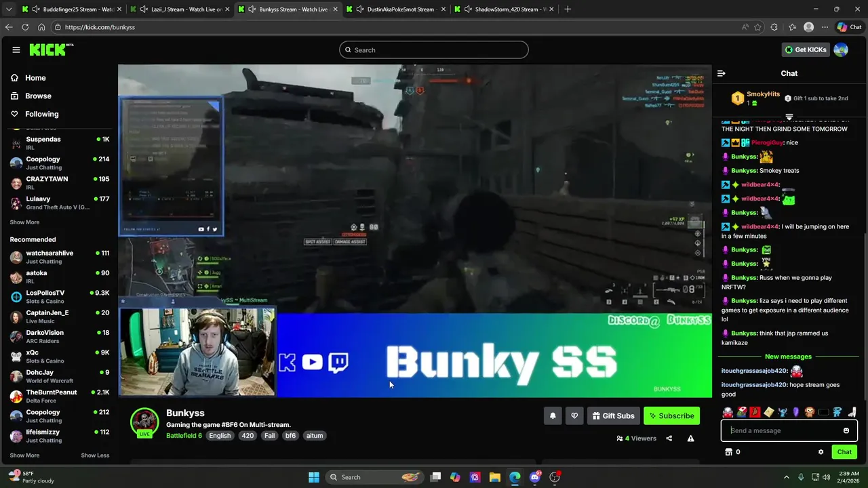Click the Gift Subs button
This screenshot has height=488, width=868.
pyautogui.click(x=613, y=415)
